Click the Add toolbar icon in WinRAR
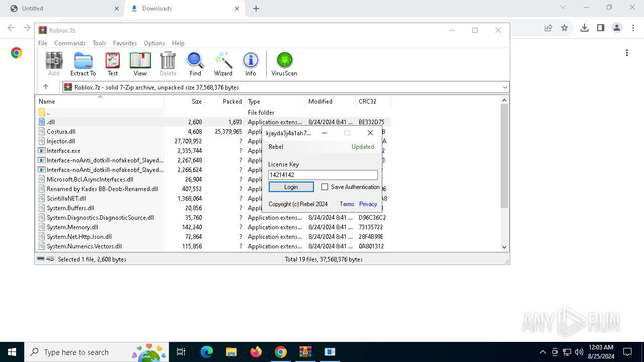644x362 pixels. coord(54,64)
